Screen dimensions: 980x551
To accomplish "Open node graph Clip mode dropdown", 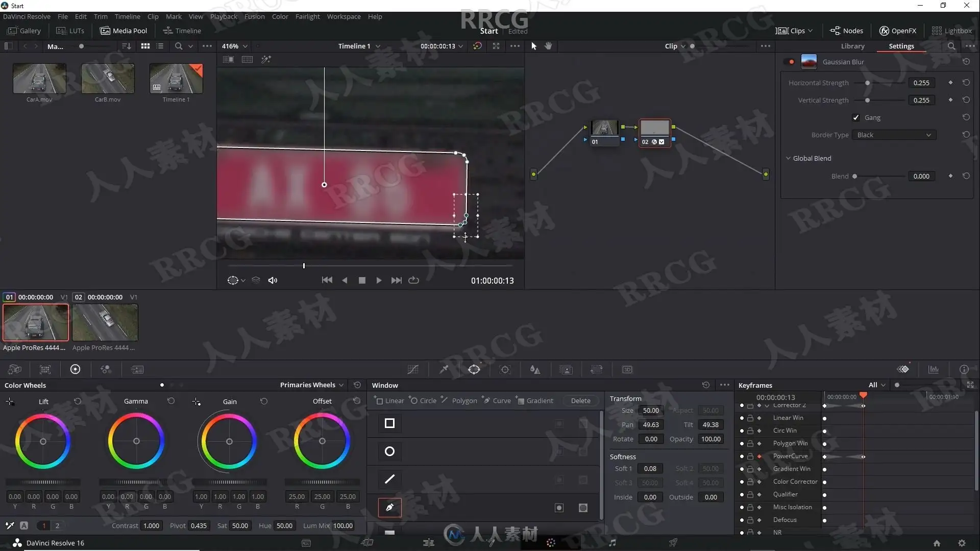I will pos(675,46).
